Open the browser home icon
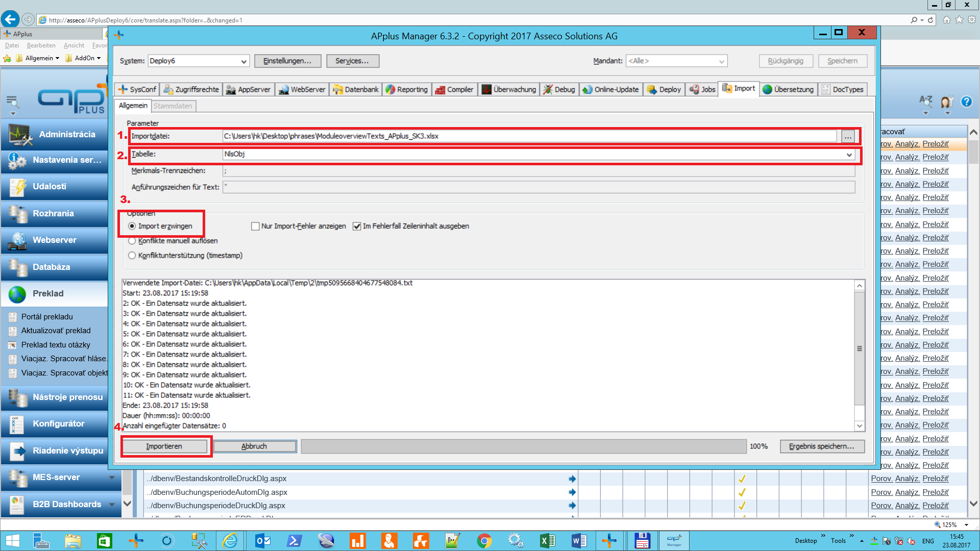This screenshot has height=551, width=980. click(x=946, y=20)
